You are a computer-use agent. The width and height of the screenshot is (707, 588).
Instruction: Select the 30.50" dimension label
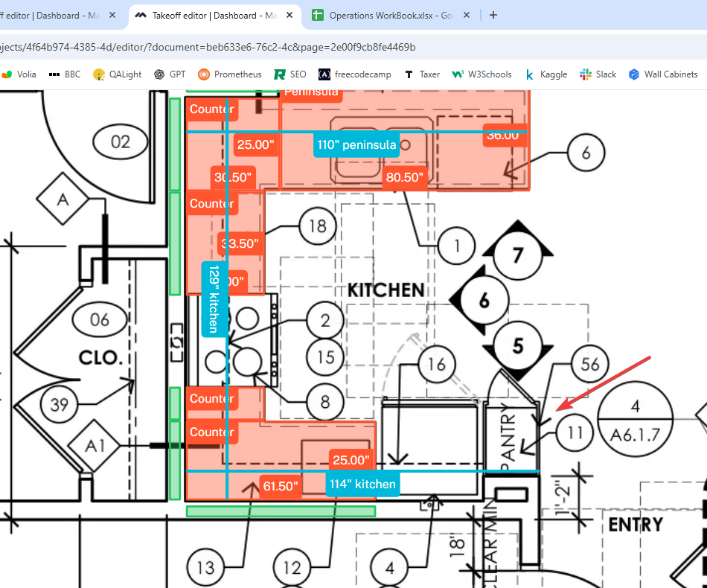[x=233, y=177]
